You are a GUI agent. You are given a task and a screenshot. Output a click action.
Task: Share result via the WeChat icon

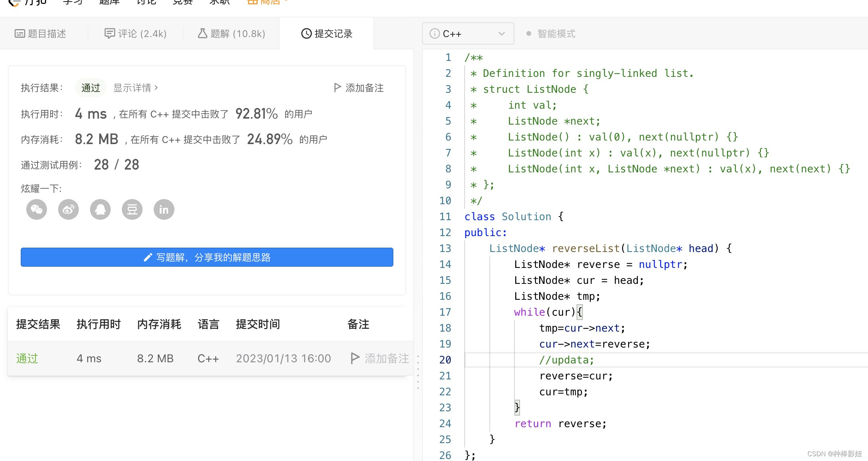coord(36,209)
